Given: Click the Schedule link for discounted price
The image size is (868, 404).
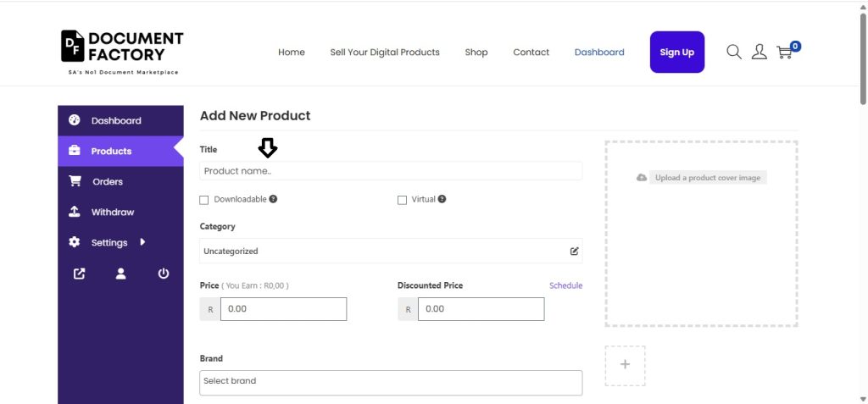Looking at the screenshot, I should pyautogui.click(x=565, y=285).
